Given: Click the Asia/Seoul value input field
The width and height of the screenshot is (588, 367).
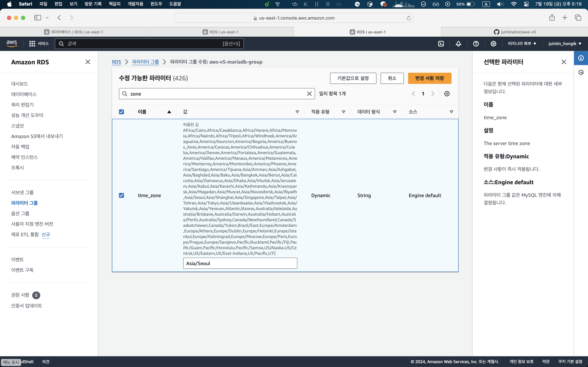Looking at the screenshot, I should (x=240, y=263).
